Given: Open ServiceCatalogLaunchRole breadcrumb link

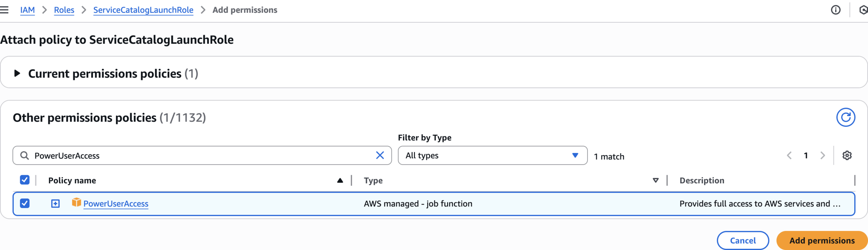Looking at the screenshot, I should [x=143, y=10].
